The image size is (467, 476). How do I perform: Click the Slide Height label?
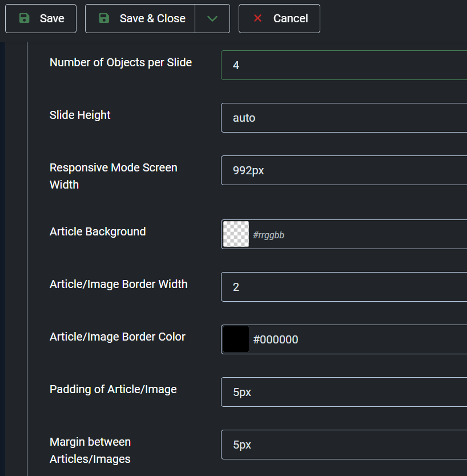point(80,115)
